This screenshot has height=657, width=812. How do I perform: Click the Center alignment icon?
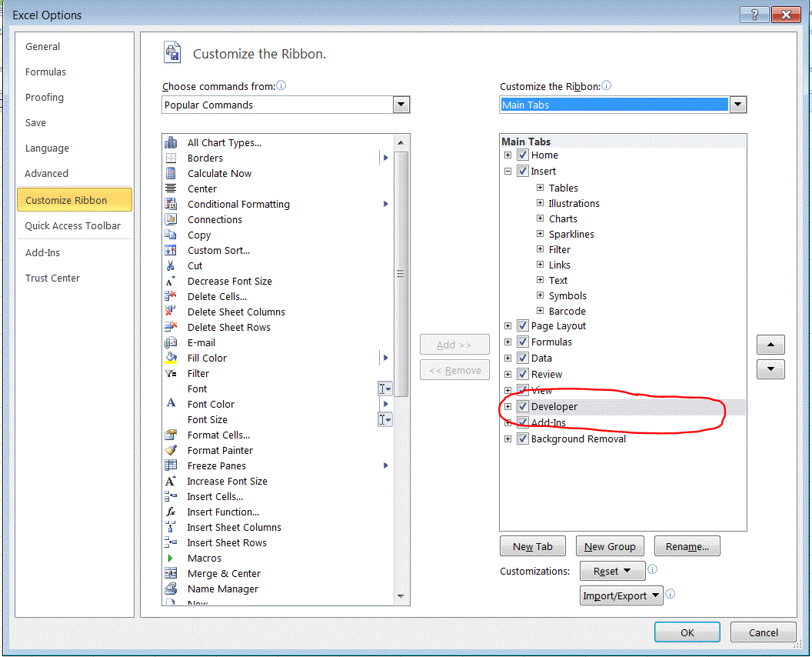pos(171,188)
